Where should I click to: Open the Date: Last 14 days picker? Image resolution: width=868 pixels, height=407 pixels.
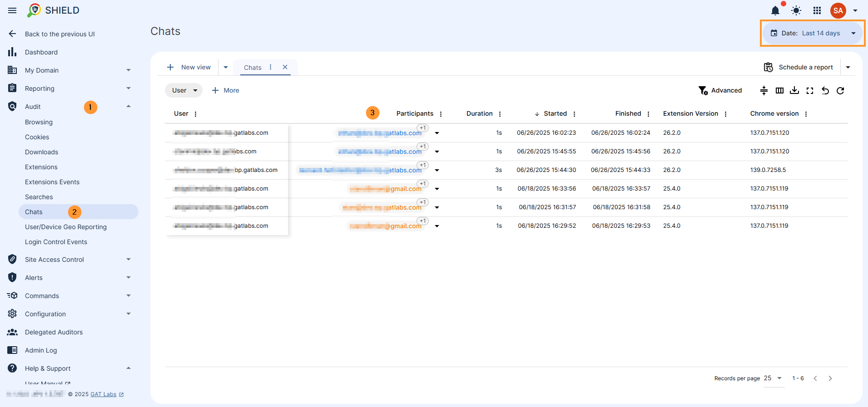[x=813, y=33]
